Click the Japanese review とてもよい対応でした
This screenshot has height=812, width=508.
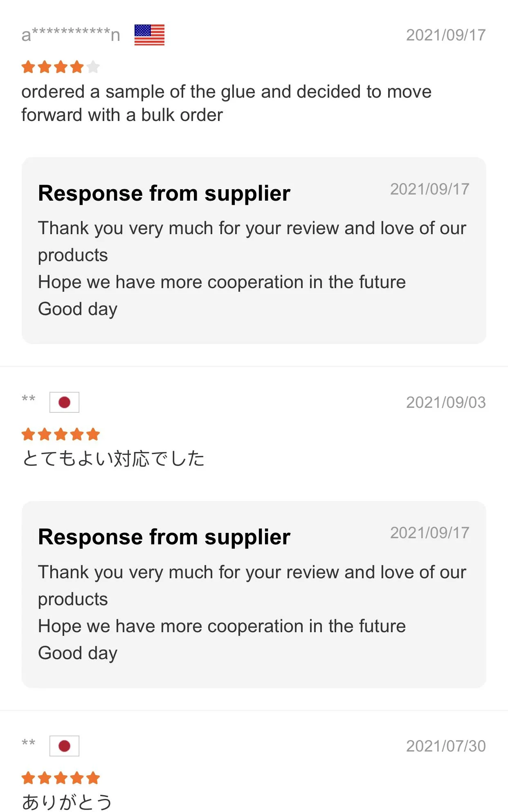113,459
